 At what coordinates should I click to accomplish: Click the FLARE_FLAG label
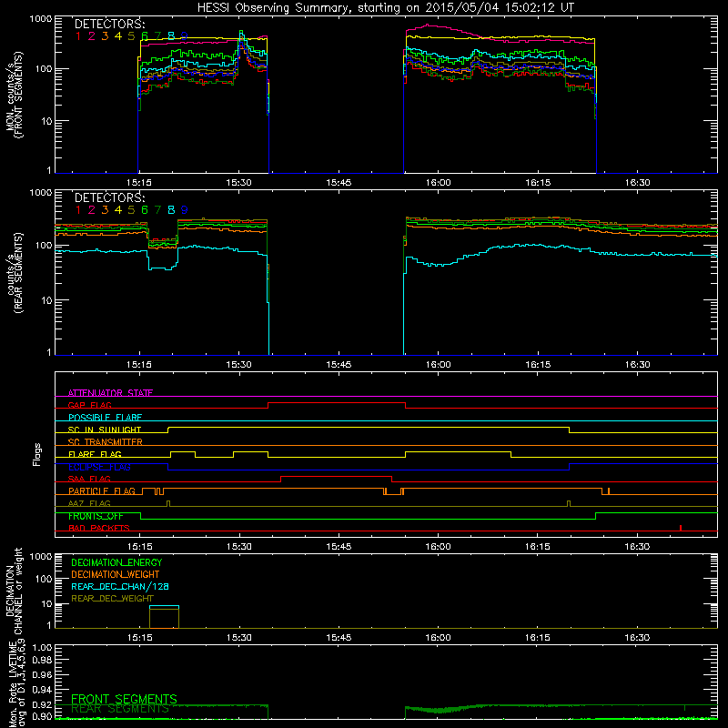pyautogui.click(x=95, y=454)
